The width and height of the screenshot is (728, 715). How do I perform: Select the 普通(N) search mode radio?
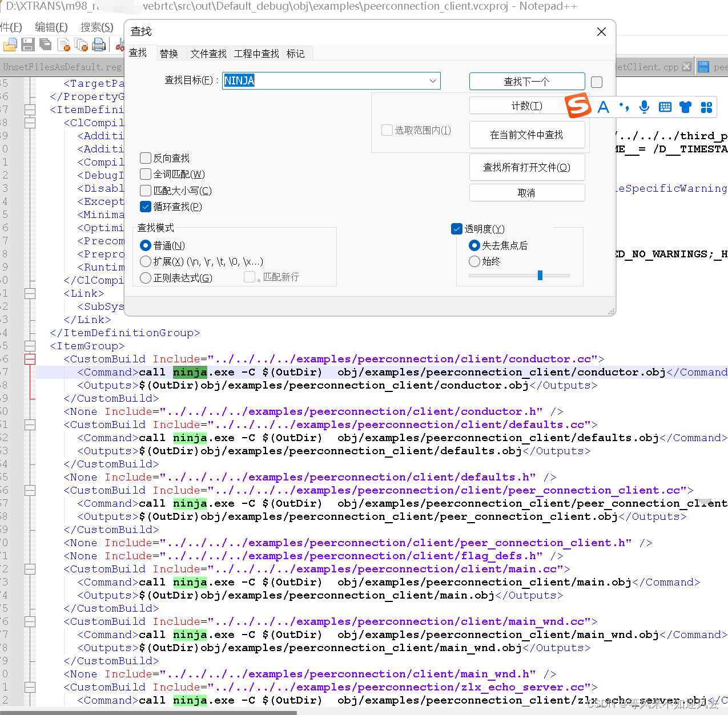(146, 245)
